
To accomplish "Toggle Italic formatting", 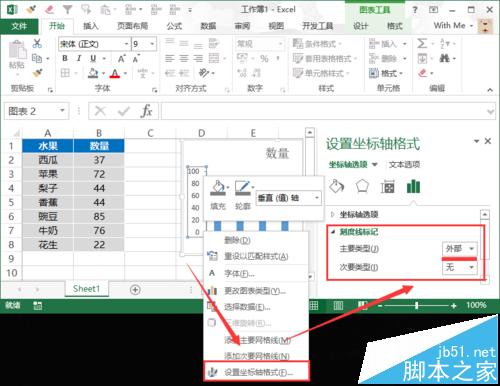I will [x=79, y=58].
